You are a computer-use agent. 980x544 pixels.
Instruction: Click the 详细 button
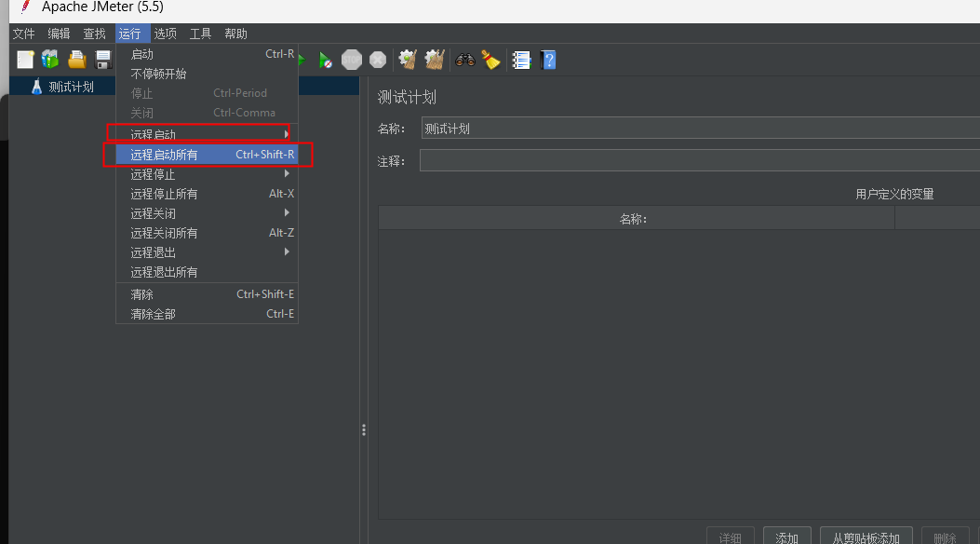tap(730, 537)
